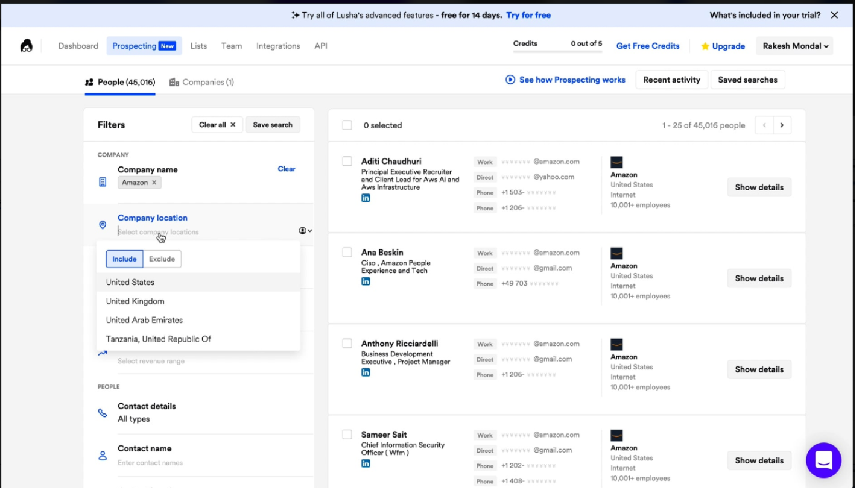
Task: Click the Lusha logo icon
Action: (26, 46)
